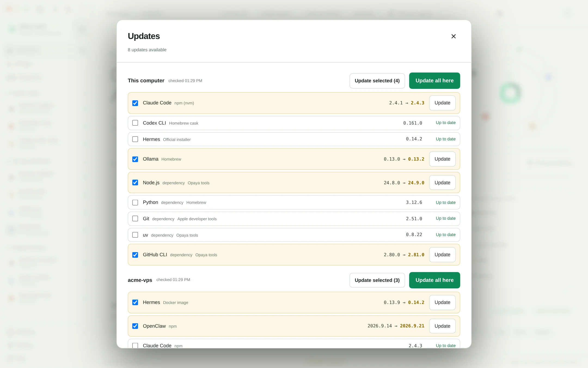Click Git's Up to date status
Image resolution: width=588 pixels, height=368 pixels.
tap(446, 218)
